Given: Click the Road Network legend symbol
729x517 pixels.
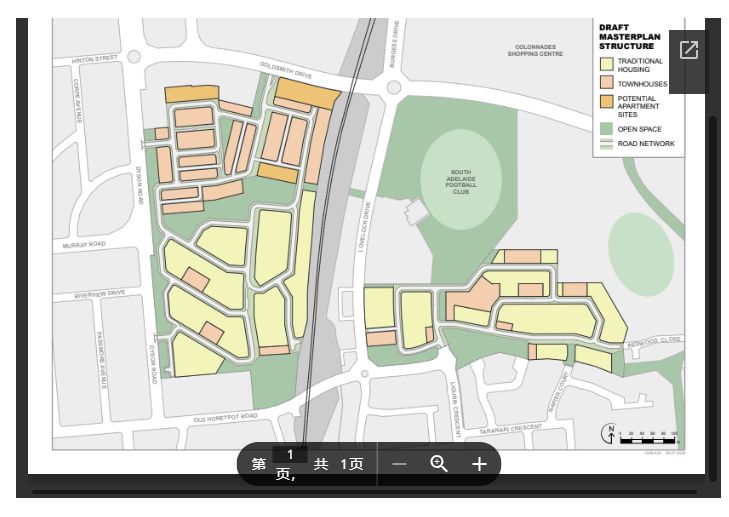Looking at the screenshot, I should coord(606,144).
